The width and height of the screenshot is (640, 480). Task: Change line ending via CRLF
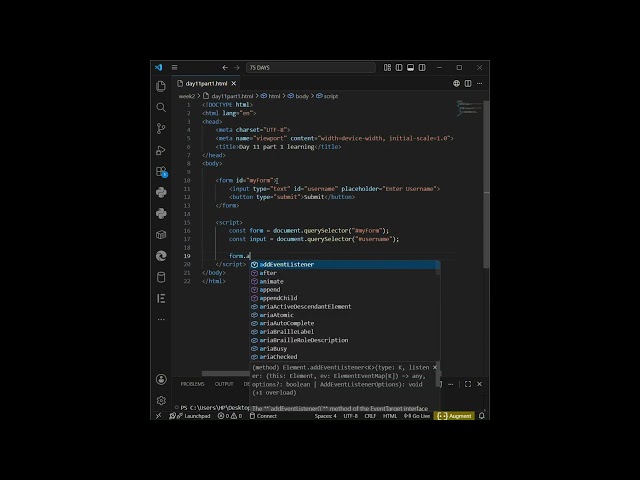pos(370,416)
